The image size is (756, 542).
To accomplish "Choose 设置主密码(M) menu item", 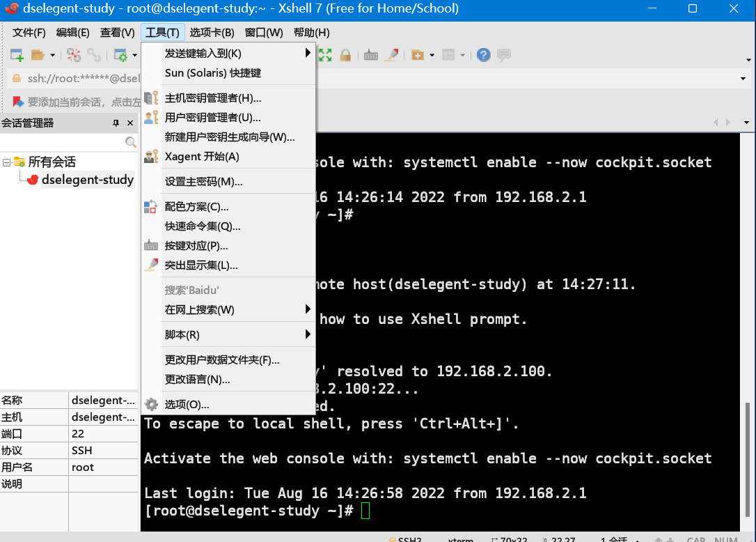I will point(229,181).
